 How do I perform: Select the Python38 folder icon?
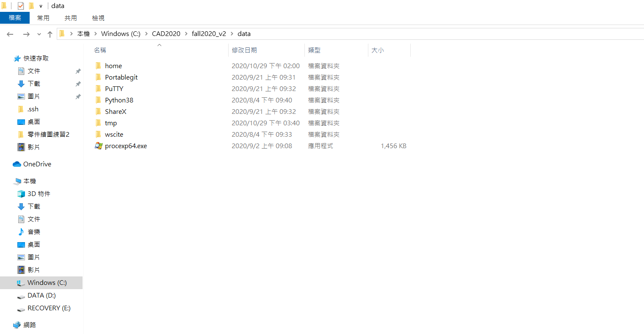[98, 100]
